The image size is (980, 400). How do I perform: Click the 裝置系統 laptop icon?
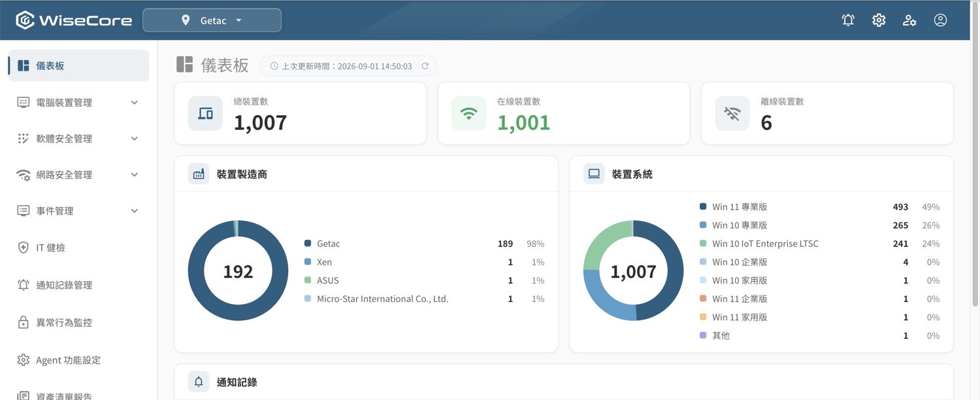[x=594, y=174]
